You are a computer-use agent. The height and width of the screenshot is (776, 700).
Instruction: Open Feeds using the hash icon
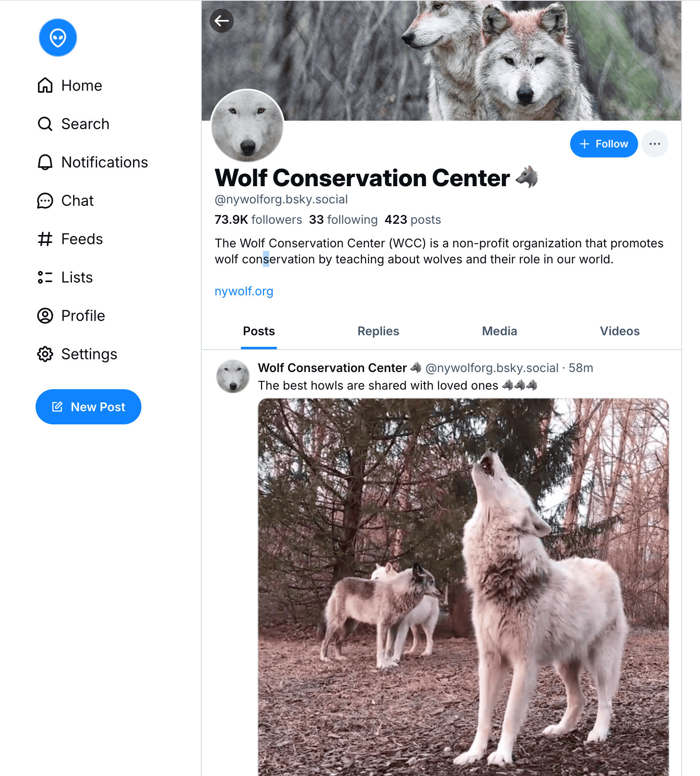45,239
